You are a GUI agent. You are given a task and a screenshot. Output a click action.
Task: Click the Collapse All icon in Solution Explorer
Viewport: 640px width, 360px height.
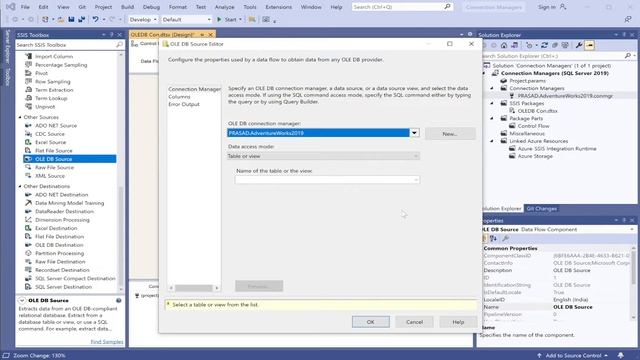(x=555, y=45)
